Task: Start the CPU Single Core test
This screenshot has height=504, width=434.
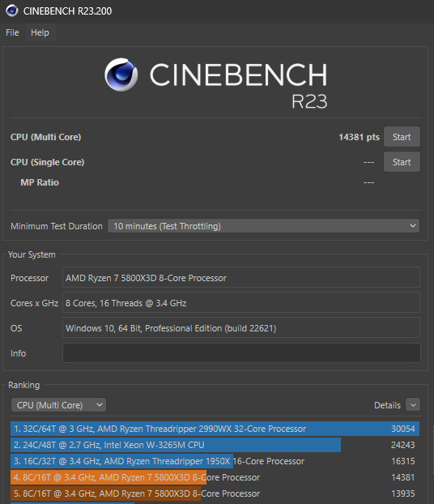Action: [402, 162]
